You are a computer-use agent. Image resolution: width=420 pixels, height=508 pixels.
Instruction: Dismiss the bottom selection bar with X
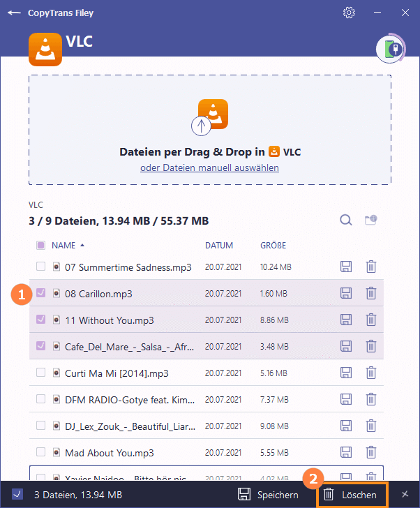[405, 494]
